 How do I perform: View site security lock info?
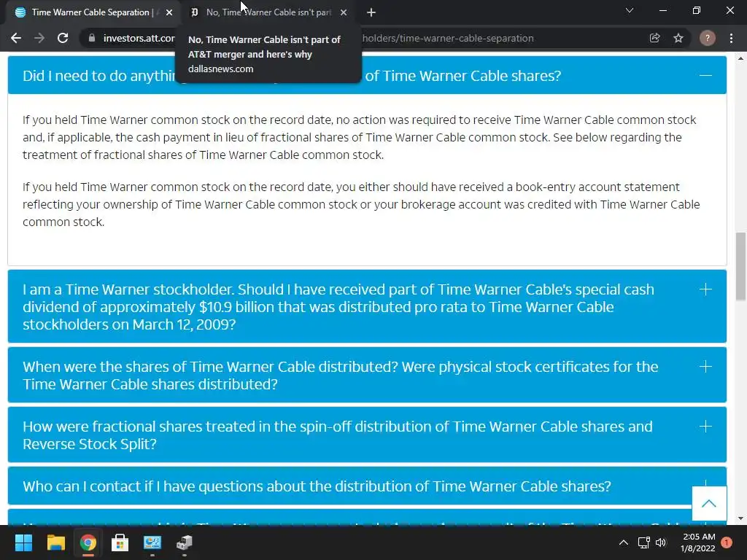[92, 38]
